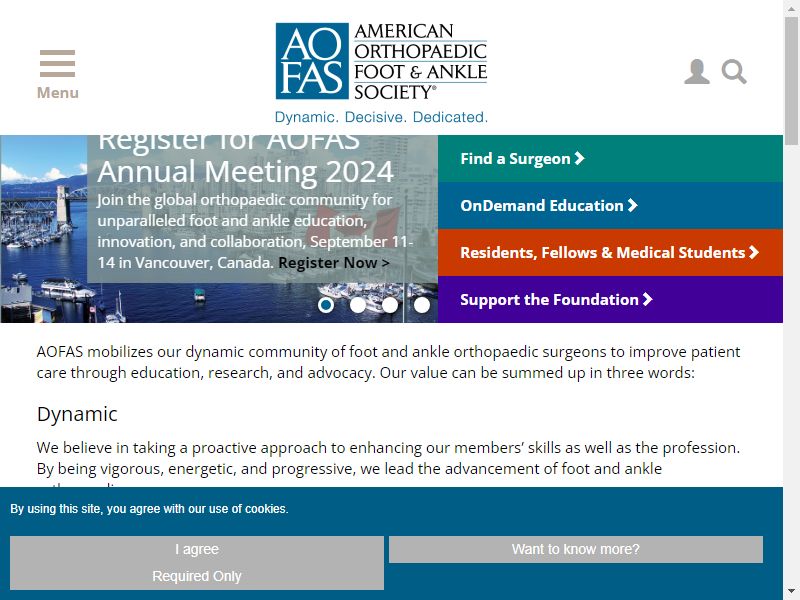Click the chevron next to Find a Surgeon
800x600 pixels.
click(x=579, y=158)
